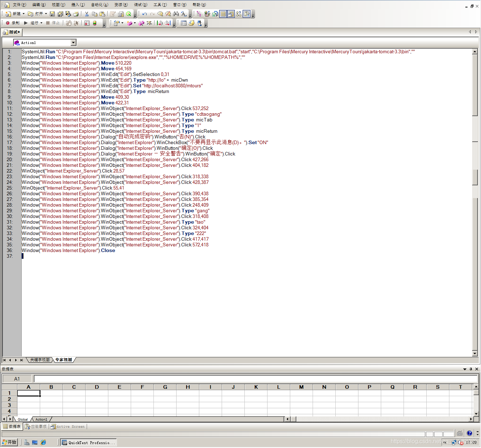Click the data table formula input field
The image size is (481, 448).
pyautogui.click(x=255, y=379)
